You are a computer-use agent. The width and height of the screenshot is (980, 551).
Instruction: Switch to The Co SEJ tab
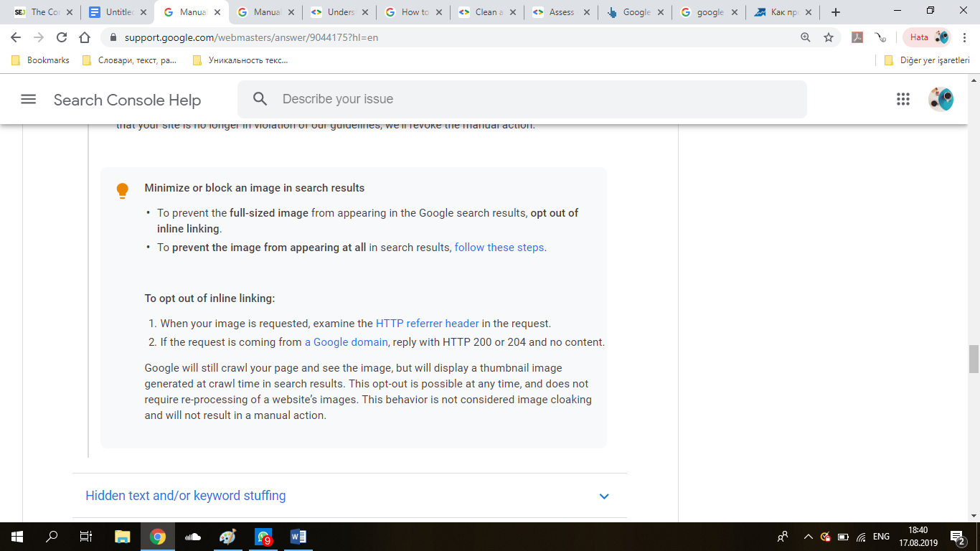pyautogui.click(x=44, y=12)
